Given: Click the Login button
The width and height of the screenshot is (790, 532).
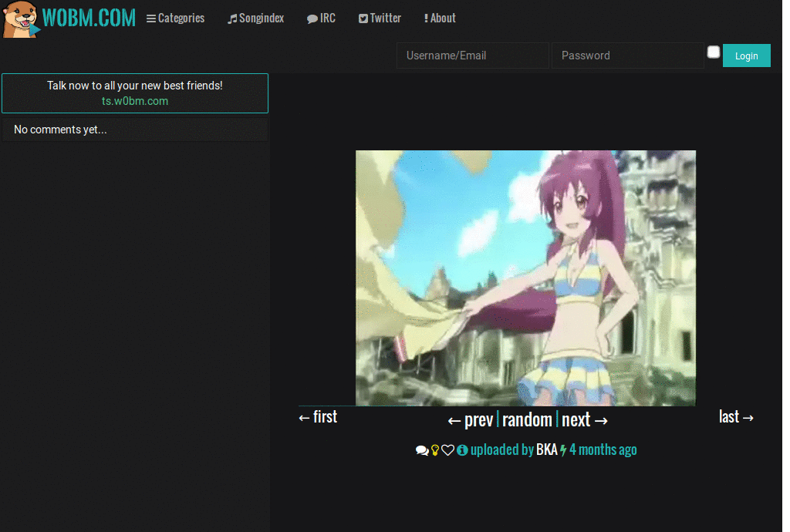Looking at the screenshot, I should tap(747, 56).
